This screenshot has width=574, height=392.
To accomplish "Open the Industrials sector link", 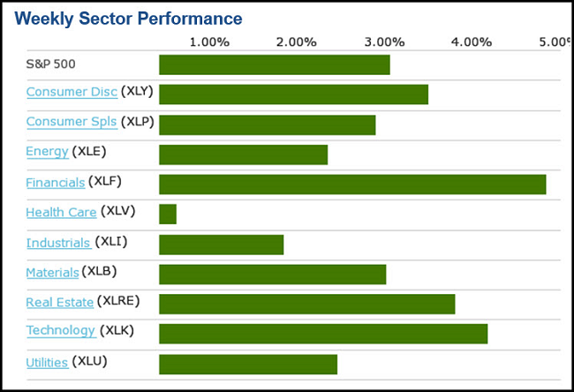I will [58, 243].
